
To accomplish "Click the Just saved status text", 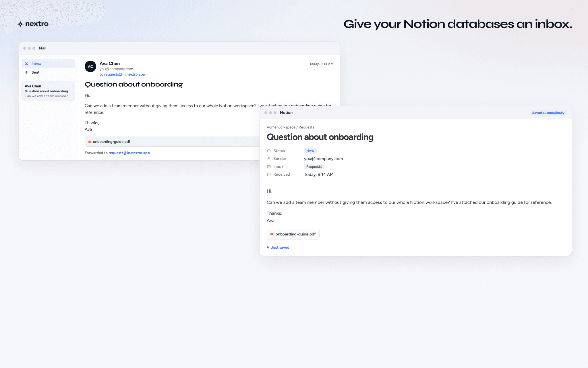I will [x=280, y=248].
